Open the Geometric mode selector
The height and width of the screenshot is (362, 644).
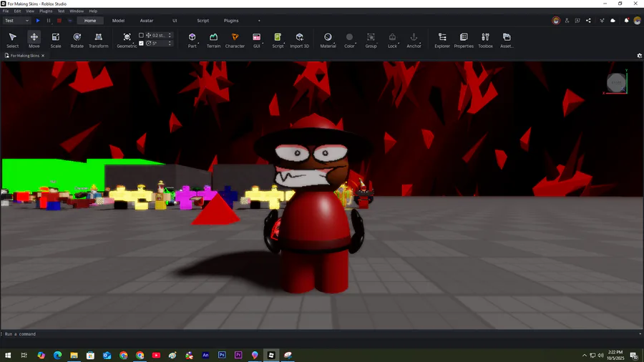click(127, 40)
